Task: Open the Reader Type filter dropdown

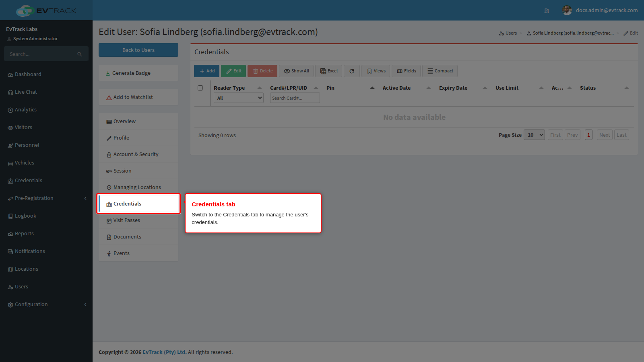Action: [x=239, y=98]
